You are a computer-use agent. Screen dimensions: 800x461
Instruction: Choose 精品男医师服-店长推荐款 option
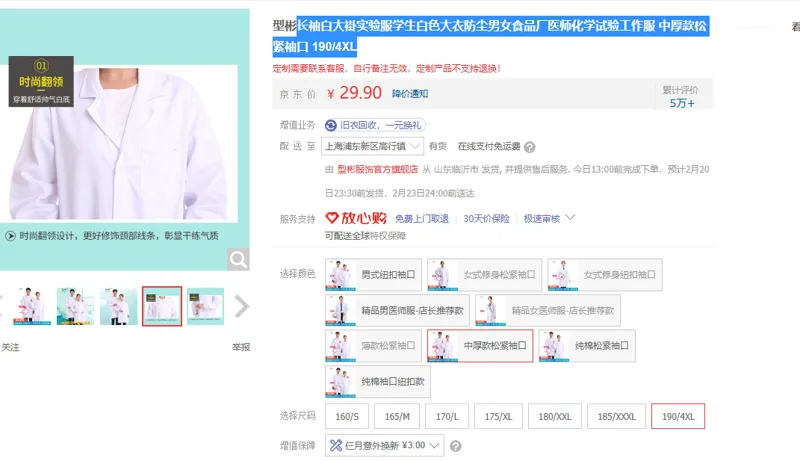click(x=397, y=310)
